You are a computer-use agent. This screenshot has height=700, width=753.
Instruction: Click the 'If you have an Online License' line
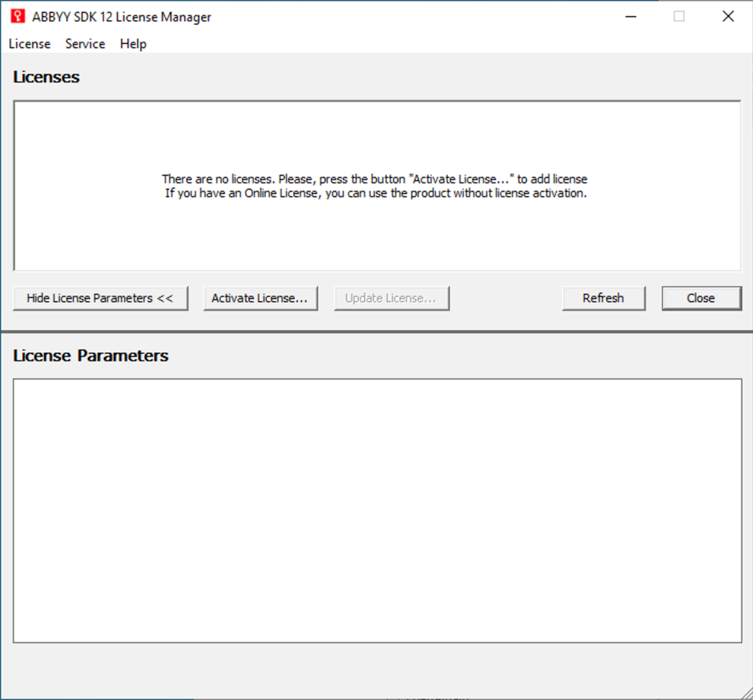click(376, 193)
